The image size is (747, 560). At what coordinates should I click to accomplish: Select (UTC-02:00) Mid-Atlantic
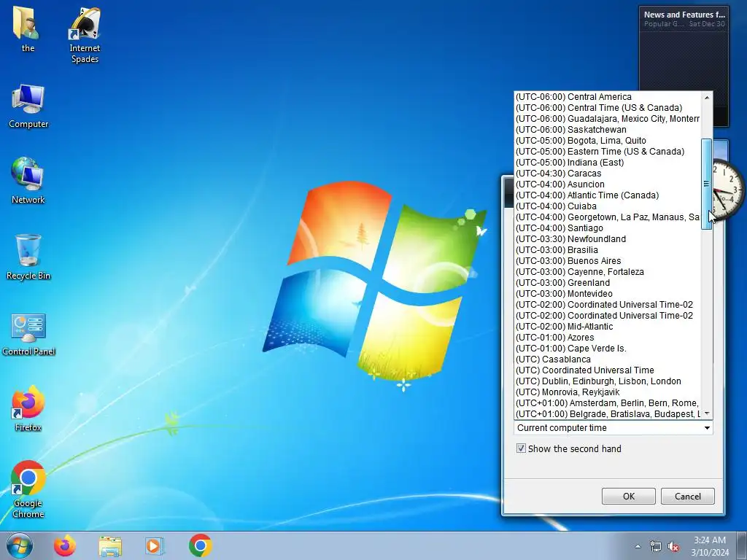[608, 327]
